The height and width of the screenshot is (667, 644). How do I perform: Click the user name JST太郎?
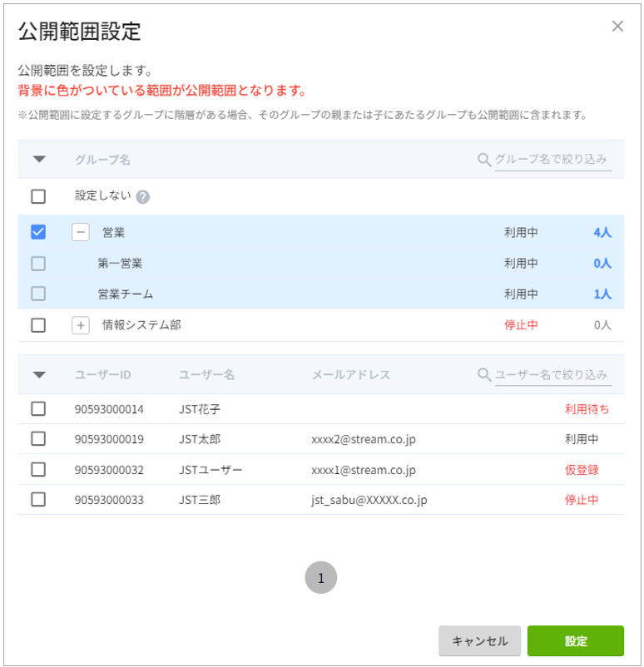(x=200, y=439)
